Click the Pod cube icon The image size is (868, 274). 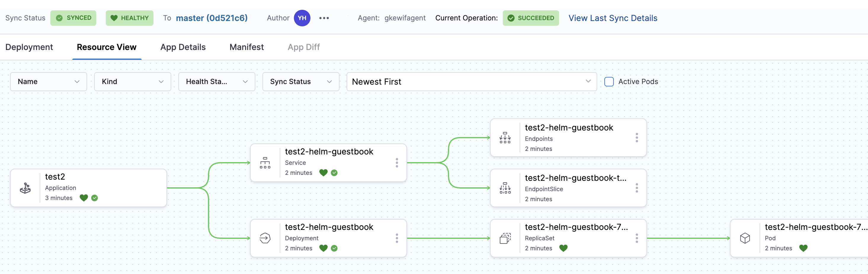745,238
